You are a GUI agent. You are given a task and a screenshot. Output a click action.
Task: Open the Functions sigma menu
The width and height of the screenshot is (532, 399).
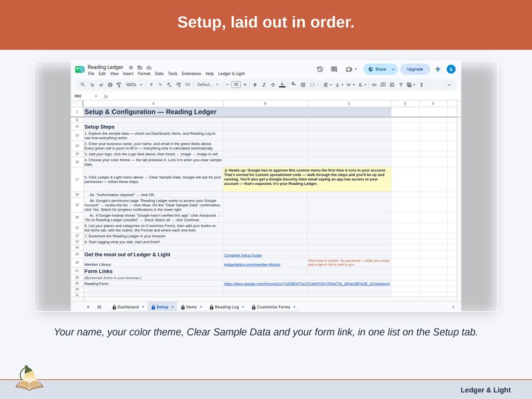coord(421,85)
